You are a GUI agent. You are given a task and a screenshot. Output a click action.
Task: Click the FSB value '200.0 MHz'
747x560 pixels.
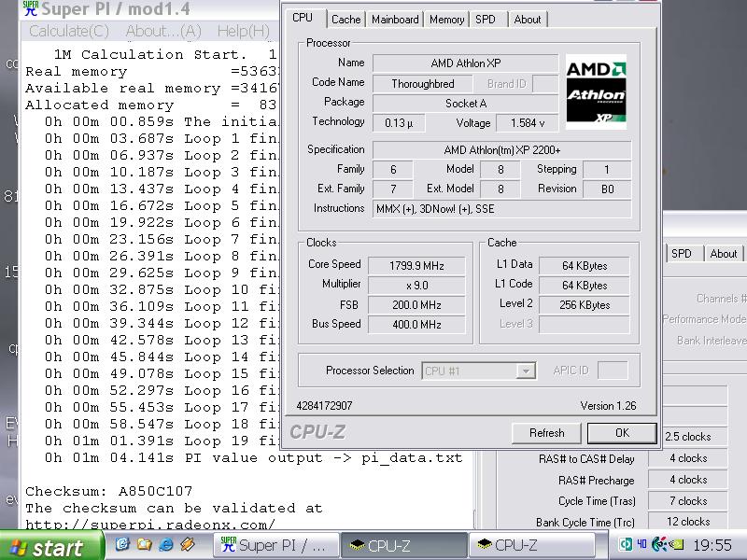click(416, 305)
